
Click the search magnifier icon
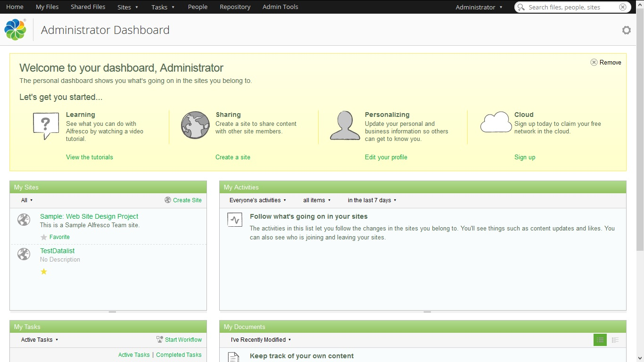coord(521,7)
